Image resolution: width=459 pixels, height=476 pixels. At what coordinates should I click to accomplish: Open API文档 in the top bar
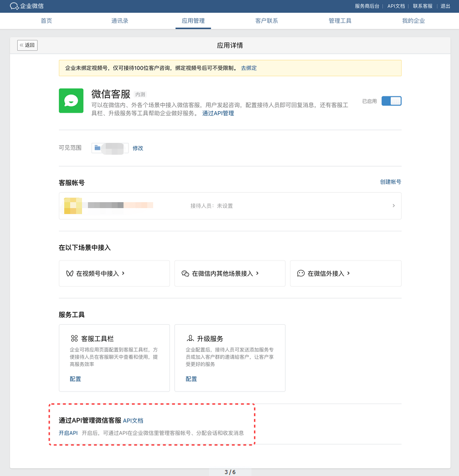[396, 6]
